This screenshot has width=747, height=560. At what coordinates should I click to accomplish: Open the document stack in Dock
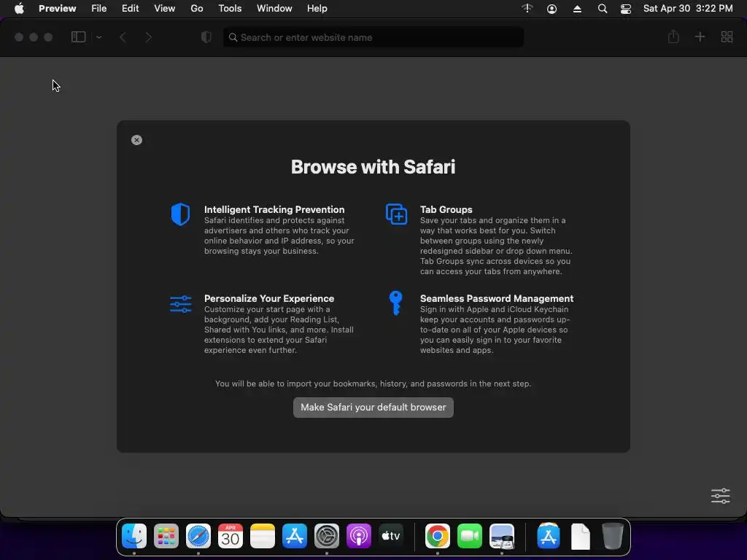[580, 536]
